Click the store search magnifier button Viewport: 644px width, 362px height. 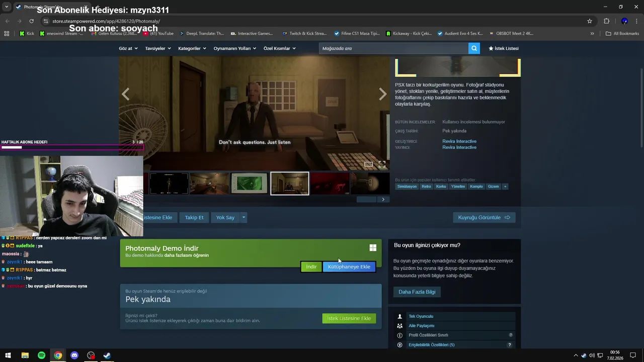coord(474,48)
